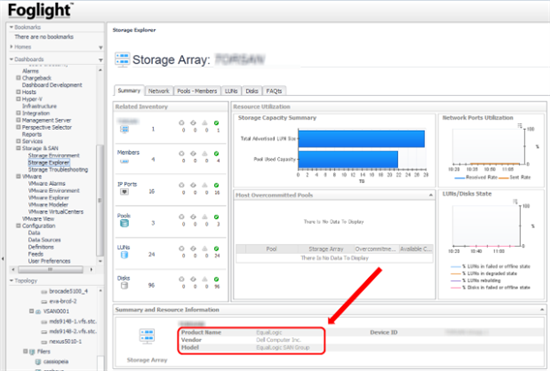
Task: Click the LUNs inventory icon
Action: click(x=124, y=255)
